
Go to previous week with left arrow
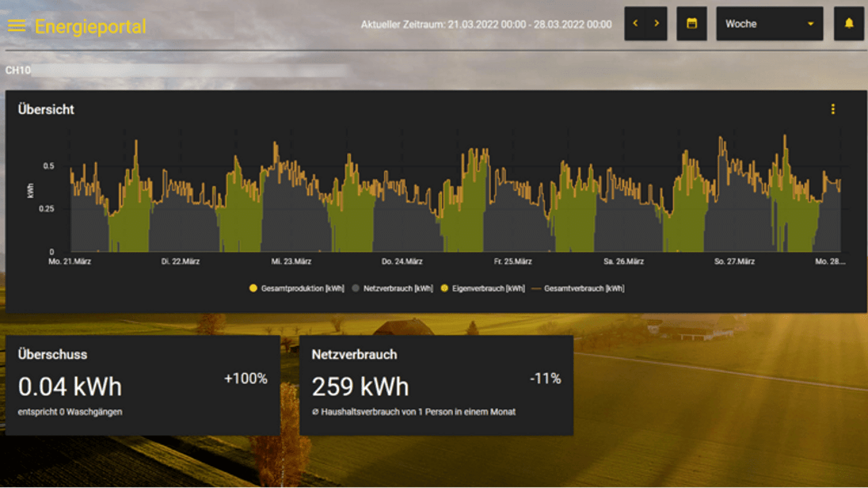pos(635,23)
